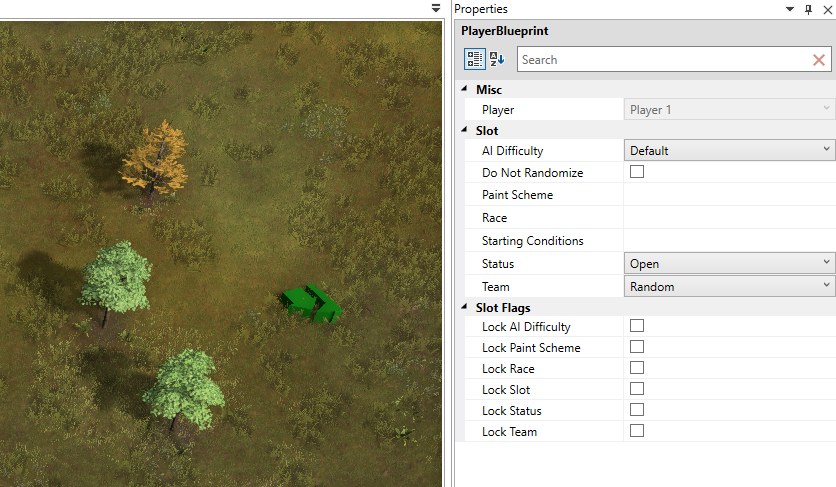Screen dimensions: 836x487
Task: Select the Team property label
Action: pos(496,286)
